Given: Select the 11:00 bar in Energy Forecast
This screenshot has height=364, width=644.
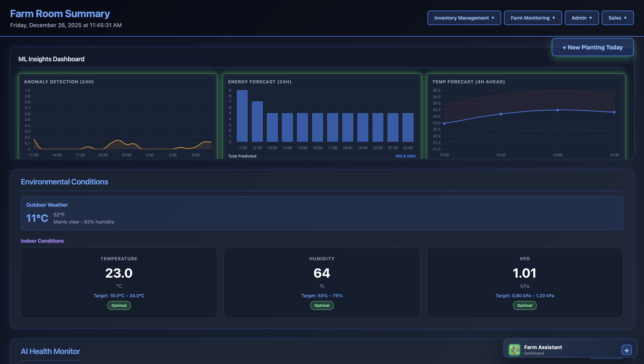Looking at the screenshot, I should [242, 118].
